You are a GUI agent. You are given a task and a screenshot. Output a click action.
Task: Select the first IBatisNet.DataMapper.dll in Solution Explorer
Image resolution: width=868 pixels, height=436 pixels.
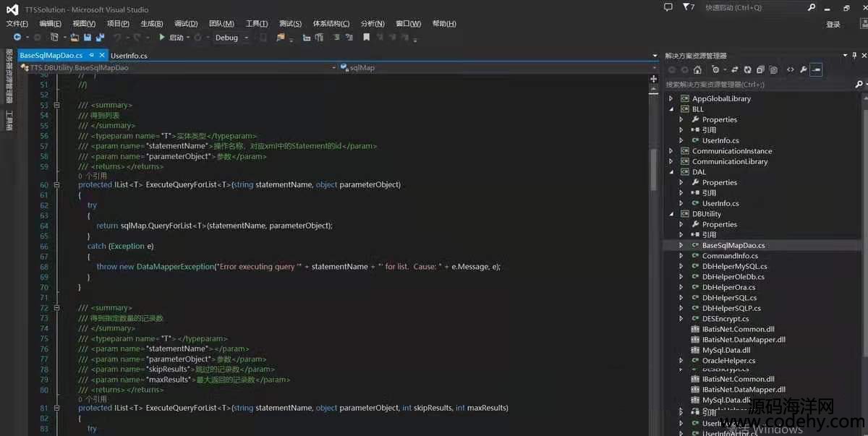point(744,339)
